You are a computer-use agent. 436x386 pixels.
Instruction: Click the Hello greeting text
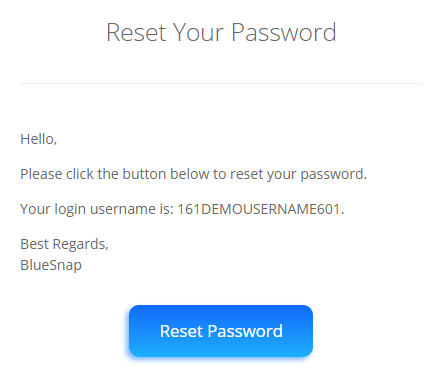[39, 139]
